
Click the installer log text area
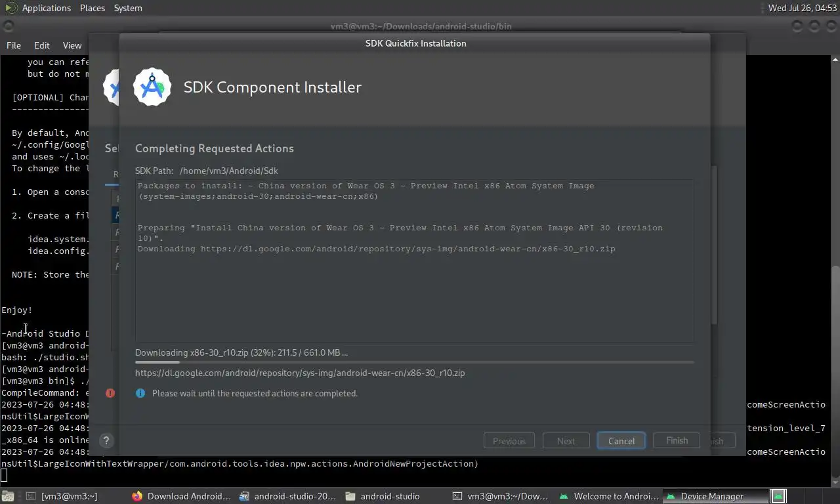(415, 261)
